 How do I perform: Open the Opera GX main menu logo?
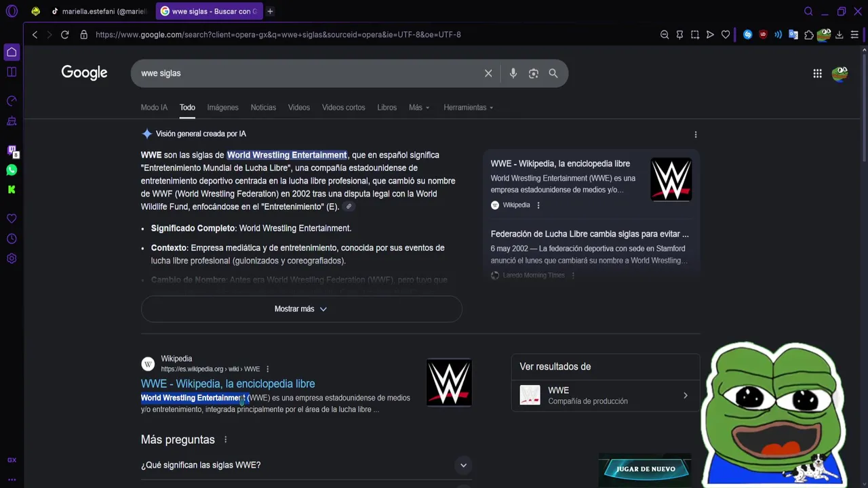(x=12, y=11)
